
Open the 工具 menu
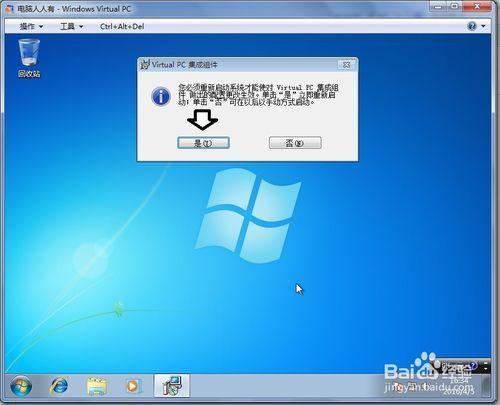(71, 26)
